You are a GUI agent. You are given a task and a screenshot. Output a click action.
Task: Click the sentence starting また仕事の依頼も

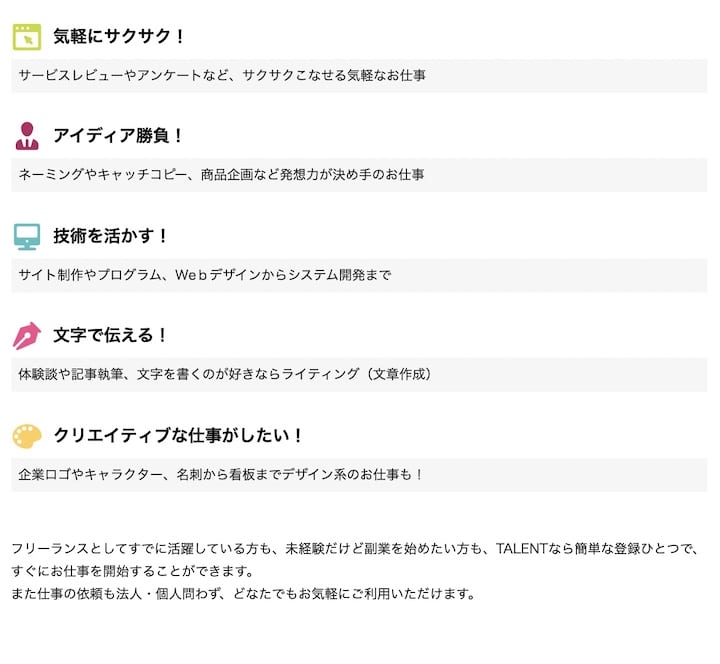(x=241, y=594)
